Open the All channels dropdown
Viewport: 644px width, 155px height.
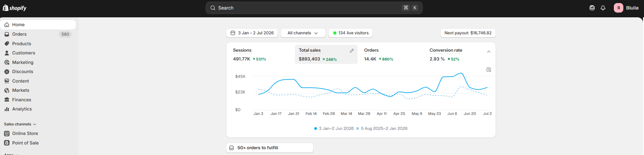[303, 33]
